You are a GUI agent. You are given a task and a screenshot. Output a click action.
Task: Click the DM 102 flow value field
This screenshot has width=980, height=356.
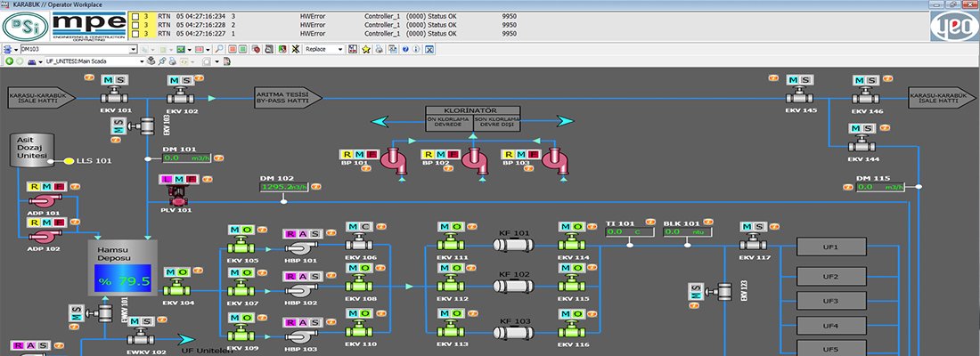pos(284,188)
